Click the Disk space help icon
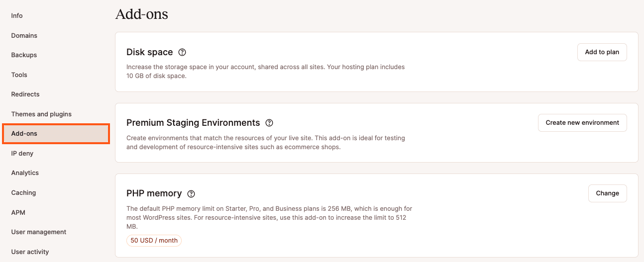 pos(182,52)
